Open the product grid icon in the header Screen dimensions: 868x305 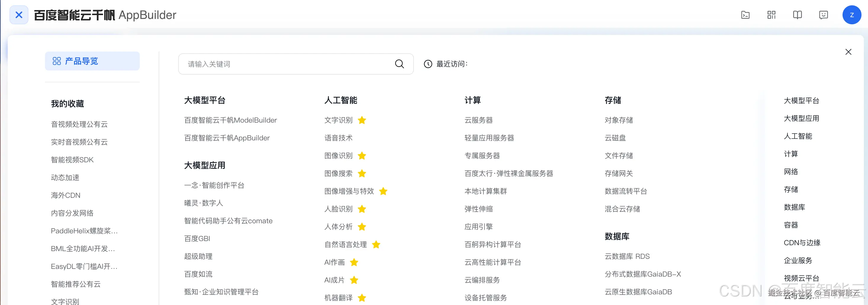pyautogui.click(x=771, y=15)
